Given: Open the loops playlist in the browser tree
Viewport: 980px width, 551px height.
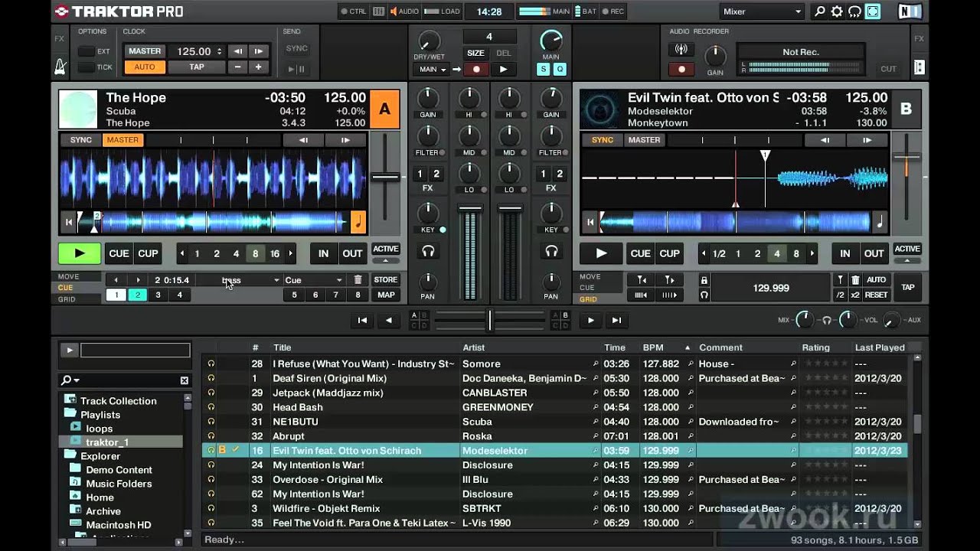Looking at the screenshot, I should click(99, 429).
